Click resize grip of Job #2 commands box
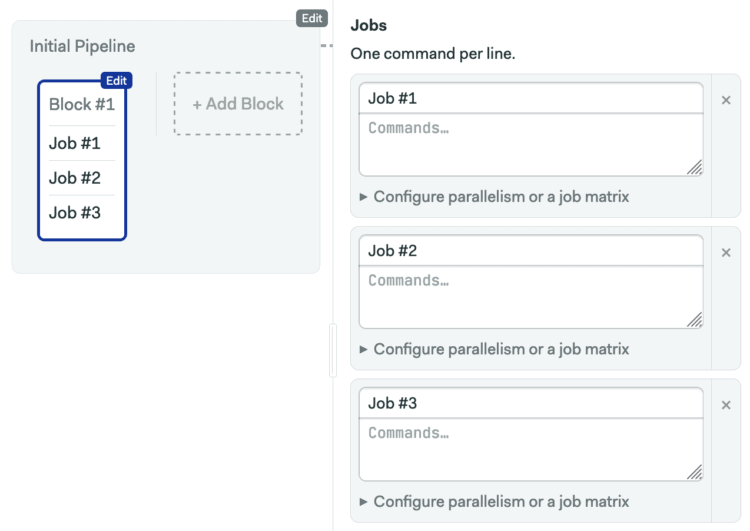Screen dimensions: 750x531 coord(695,321)
